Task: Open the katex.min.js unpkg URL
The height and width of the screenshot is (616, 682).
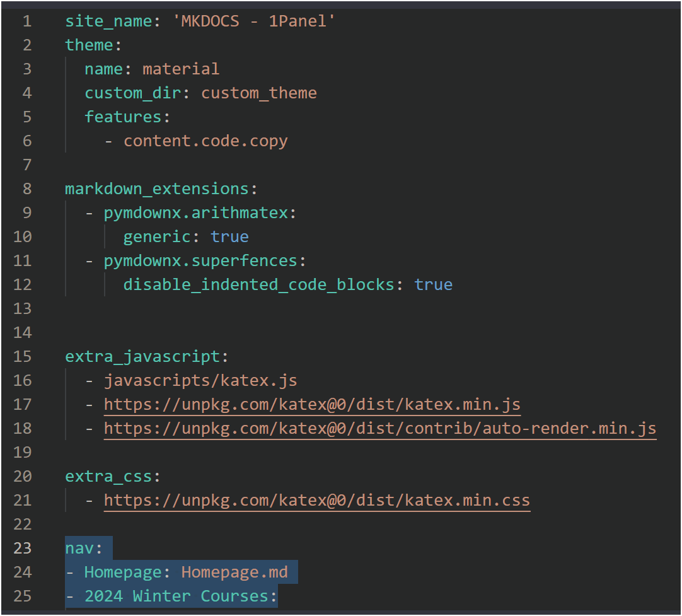Action: point(312,404)
